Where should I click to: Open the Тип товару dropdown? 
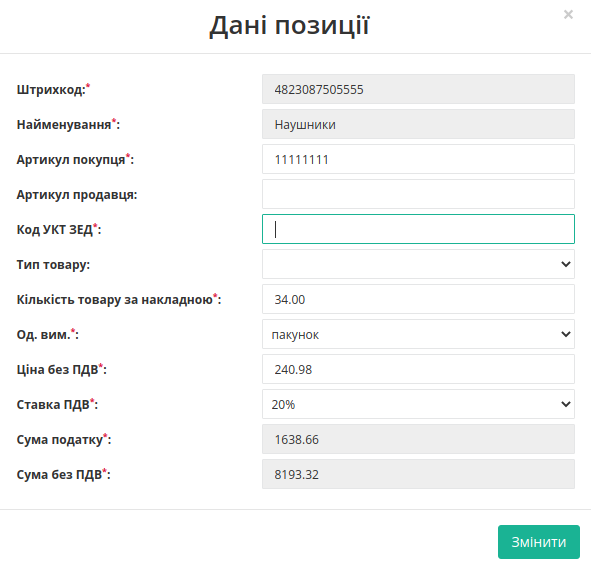pyautogui.click(x=418, y=264)
